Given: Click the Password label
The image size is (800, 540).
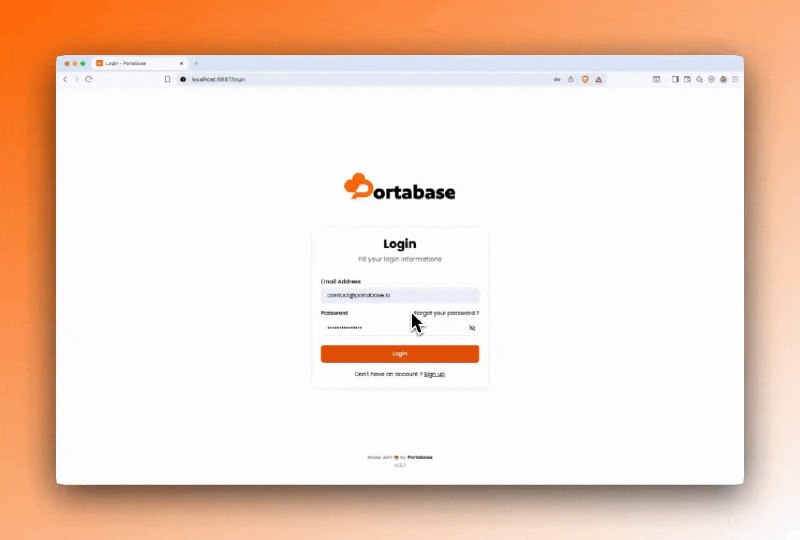Looking at the screenshot, I should click(x=334, y=313).
